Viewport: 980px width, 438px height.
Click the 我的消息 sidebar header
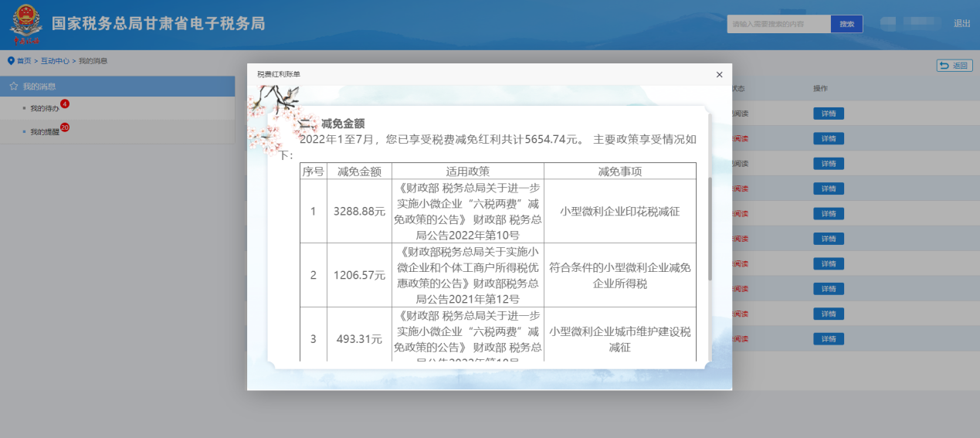pos(39,87)
